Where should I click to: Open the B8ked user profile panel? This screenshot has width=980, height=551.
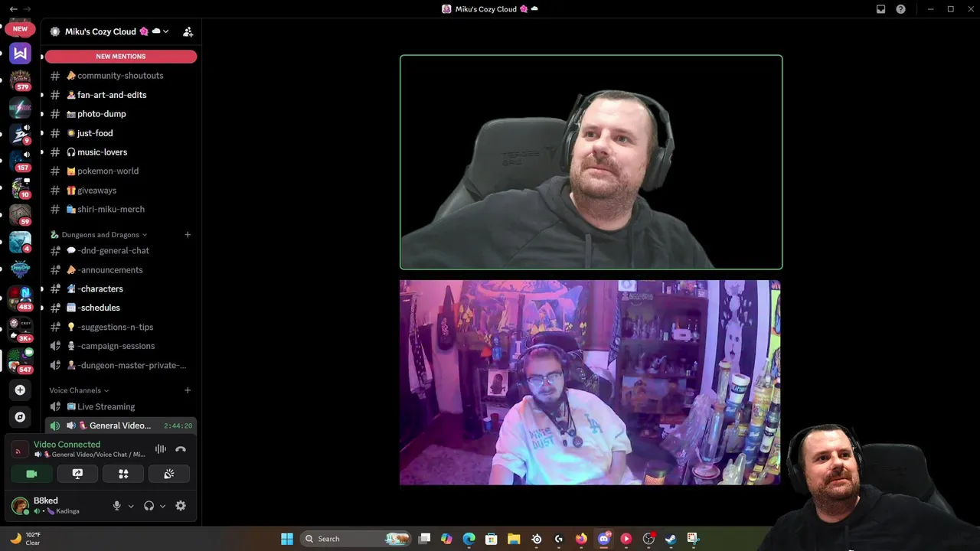(x=57, y=506)
